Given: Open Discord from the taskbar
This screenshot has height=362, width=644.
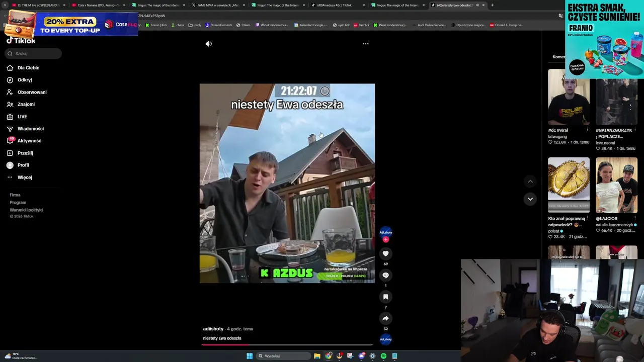Looking at the screenshot, I should tap(361, 356).
